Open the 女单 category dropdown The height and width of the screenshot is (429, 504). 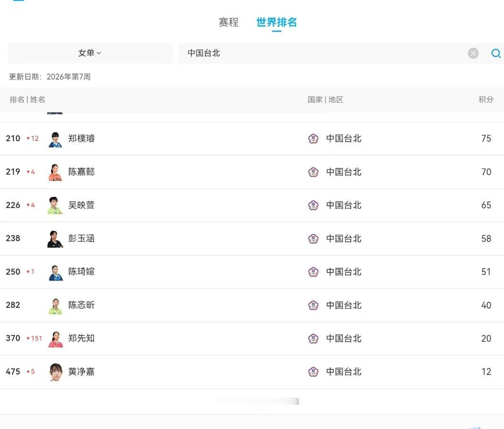point(90,53)
